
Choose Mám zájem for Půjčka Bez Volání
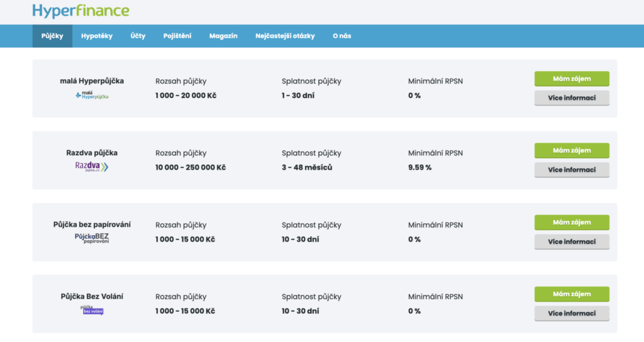tap(572, 294)
